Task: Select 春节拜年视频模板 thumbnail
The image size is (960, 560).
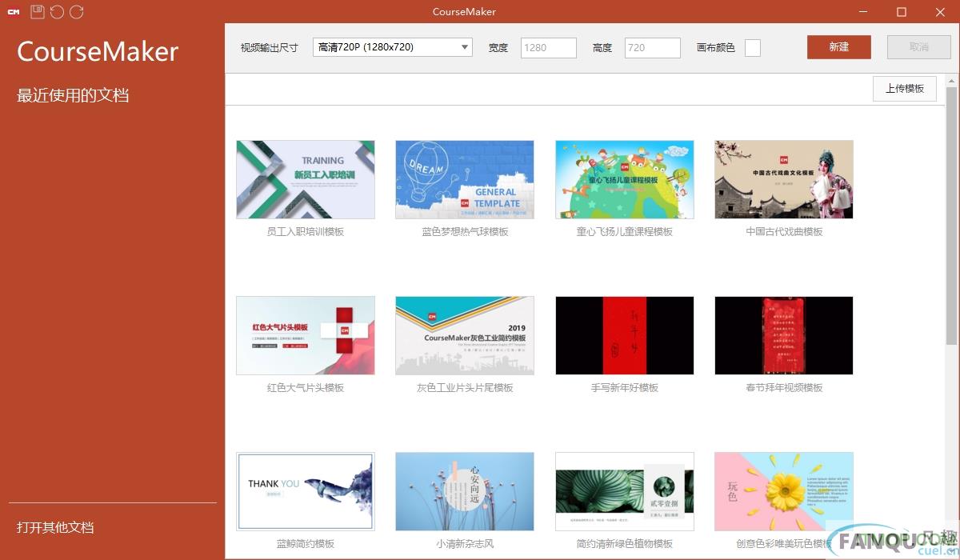Action: (784, 335)
